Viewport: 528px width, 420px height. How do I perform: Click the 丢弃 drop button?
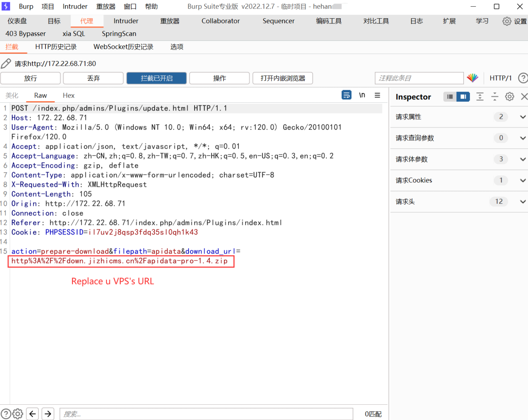click(x=94, y=78)
